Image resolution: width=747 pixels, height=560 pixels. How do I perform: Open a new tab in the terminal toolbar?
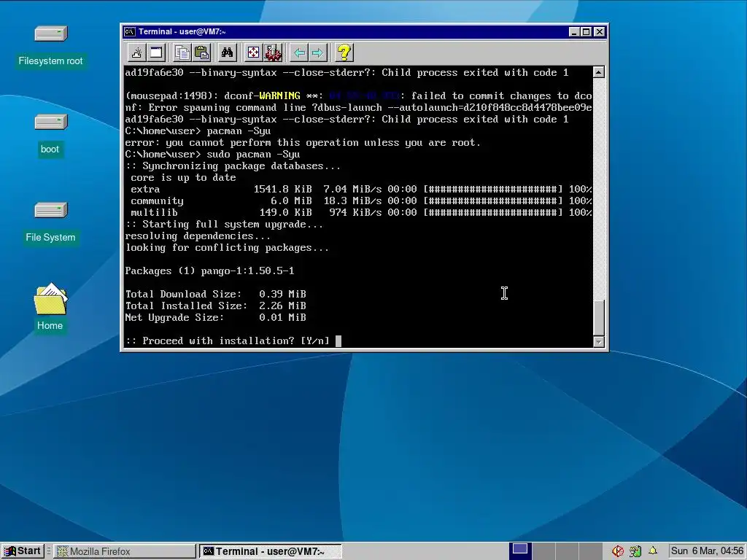[x=136, y=52]
